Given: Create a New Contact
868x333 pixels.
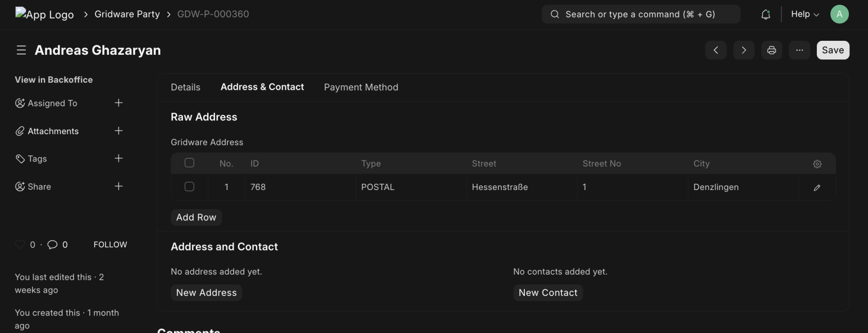Looking at the screenshot, I should [x=548, y=293].
